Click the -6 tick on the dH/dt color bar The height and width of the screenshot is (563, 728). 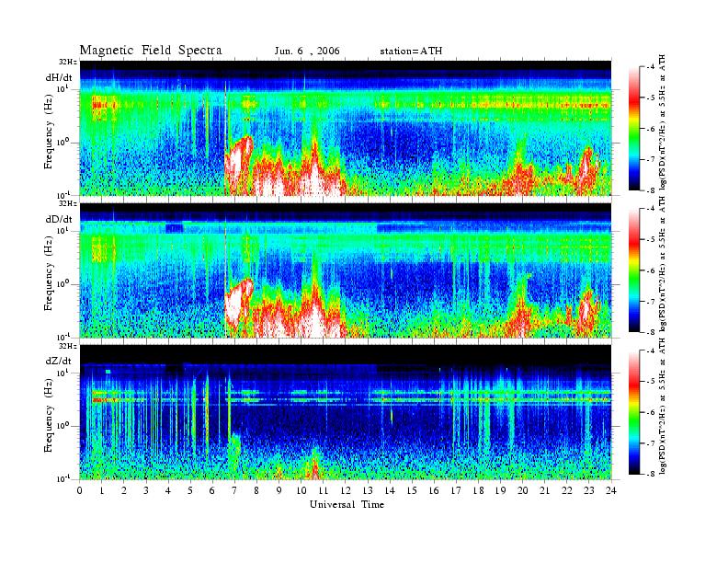coord(651,129)
